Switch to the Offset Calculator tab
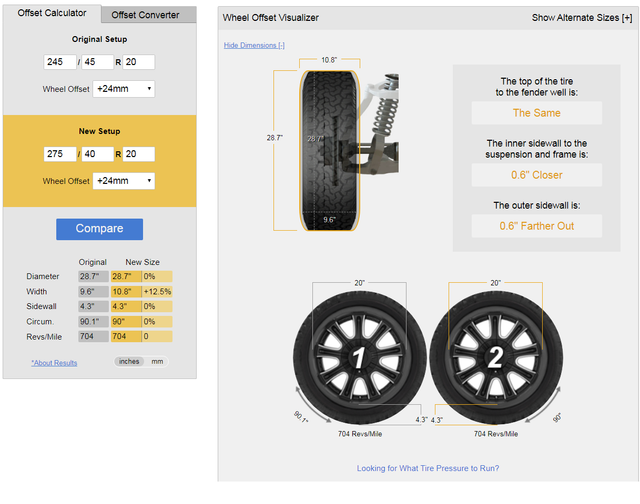This screenshot has width=640, height=504. [x=52, y=13]
